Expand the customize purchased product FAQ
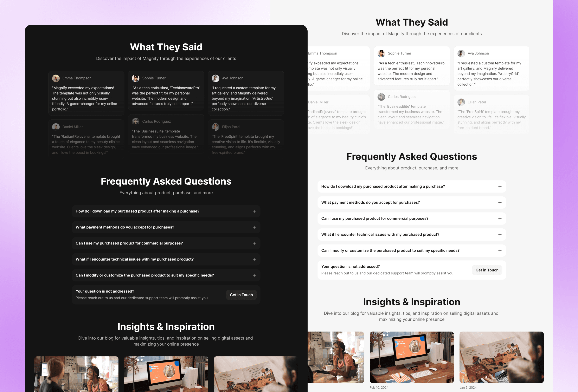Image resolution: width=578 pixels, height=392 pixels. pos(254,275)
